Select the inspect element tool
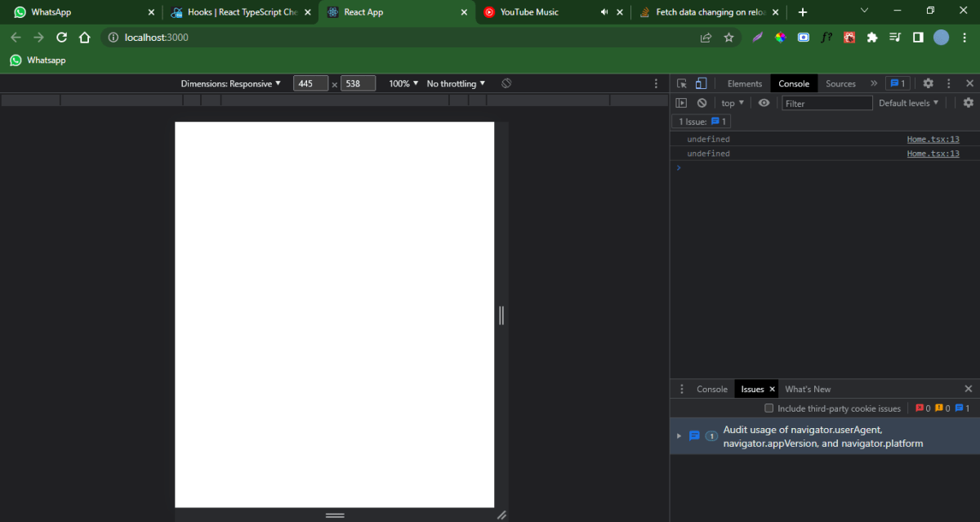 click(x=682, y=83)
